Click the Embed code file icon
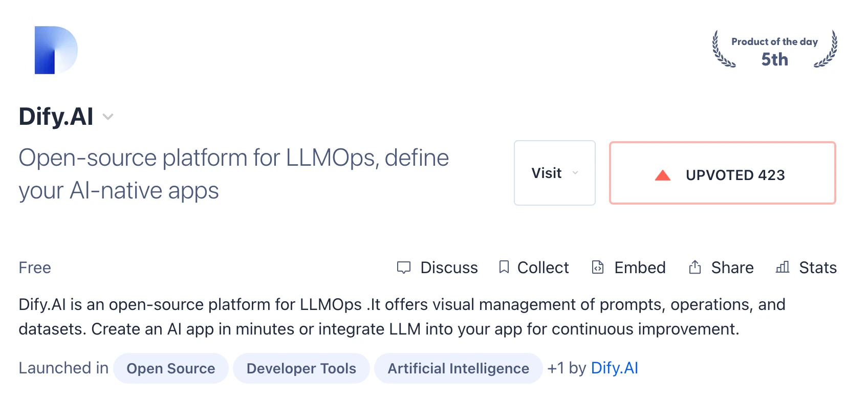868x400 pixels. tap(598, 267)
